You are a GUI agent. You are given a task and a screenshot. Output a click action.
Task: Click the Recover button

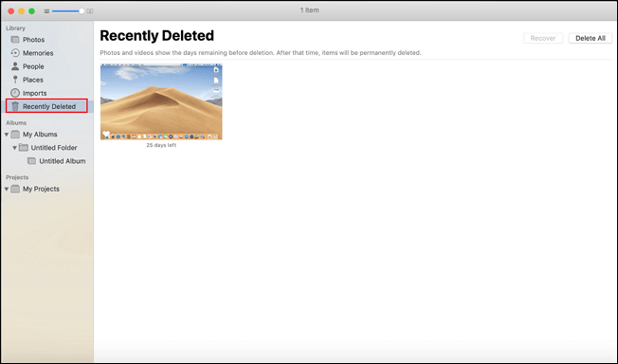tap(543, 38)
